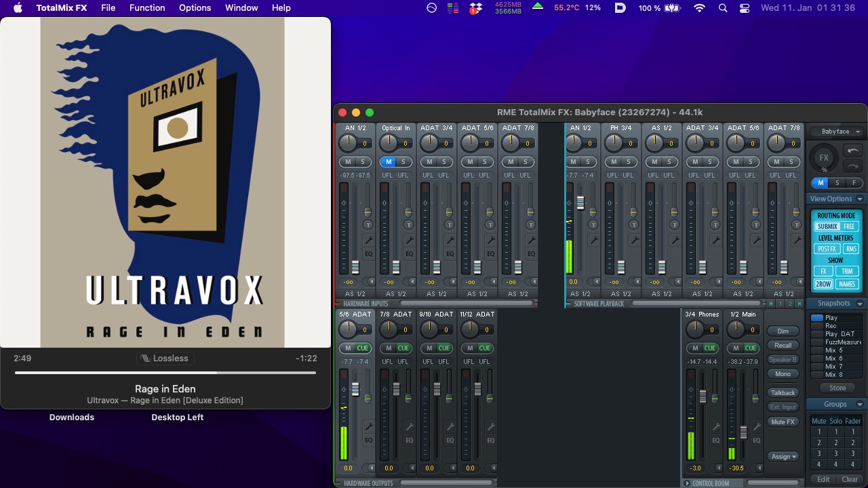This screenshot has width=868, height=488.
Task: Collapse the Groups section
Action: click(860, 405)
